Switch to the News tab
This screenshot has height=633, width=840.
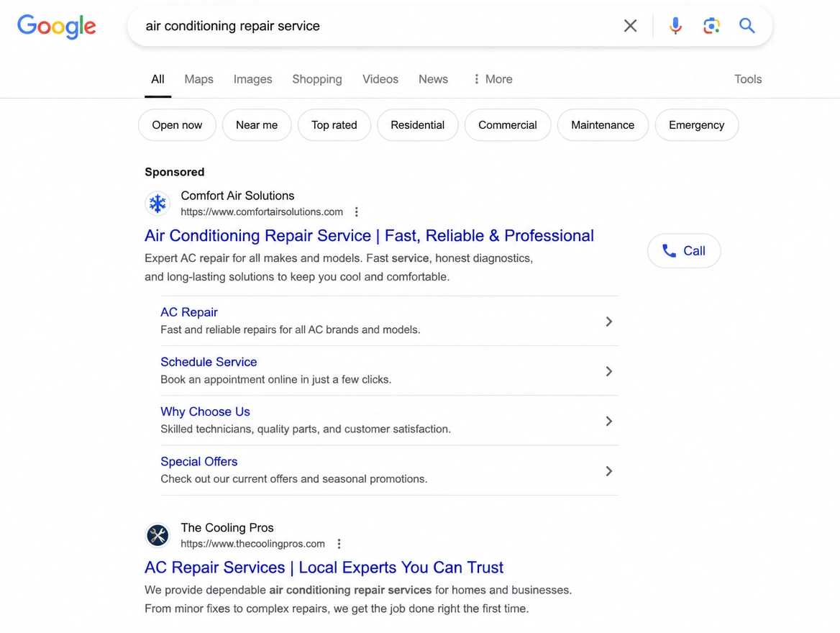click(x=434, y=79)
